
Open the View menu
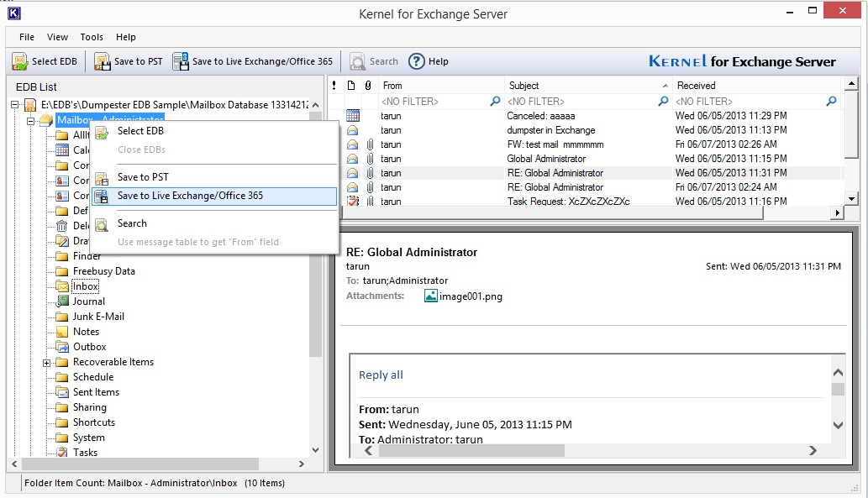pos(58,37)
